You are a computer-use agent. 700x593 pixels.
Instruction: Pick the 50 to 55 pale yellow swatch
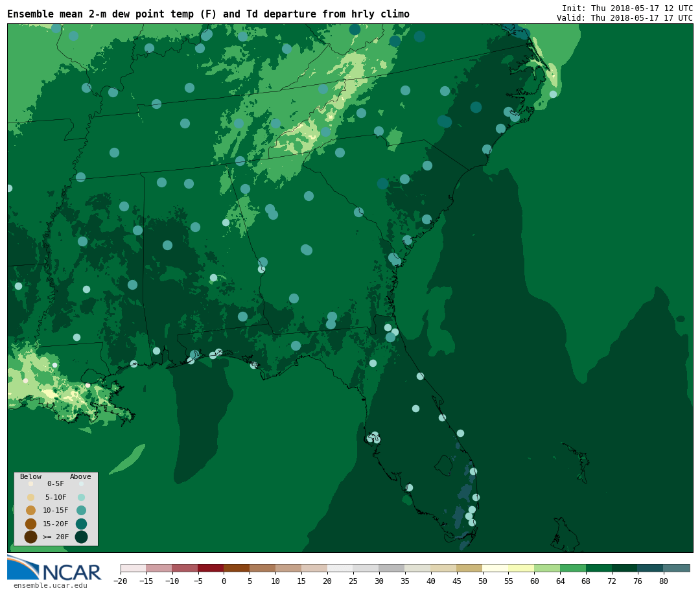[495, 568]
